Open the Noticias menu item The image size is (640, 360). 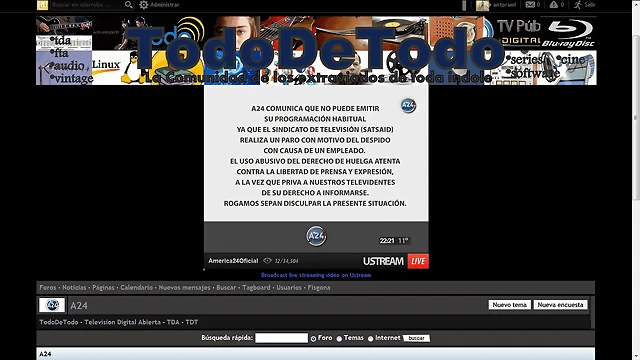(74, 287)
